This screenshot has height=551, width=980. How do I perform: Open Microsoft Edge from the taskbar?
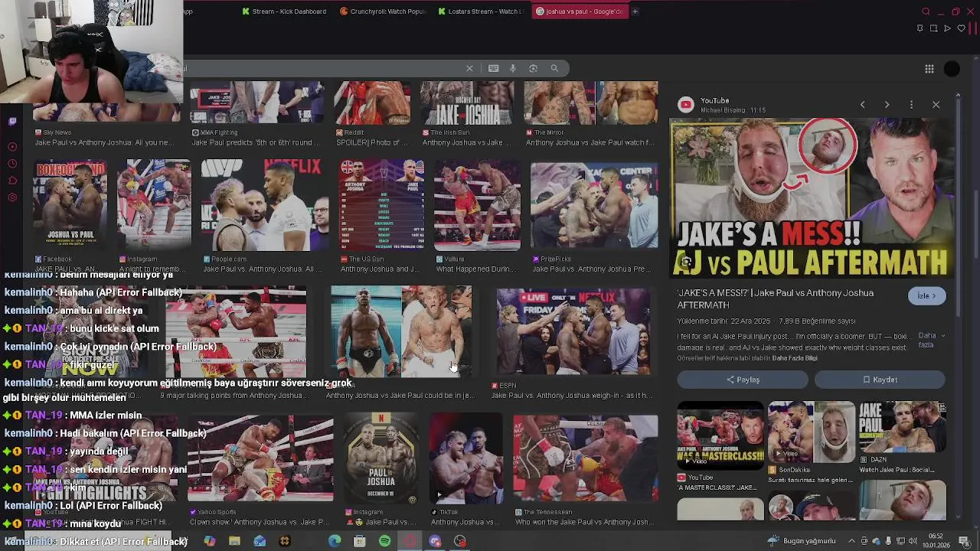(335, 541)
